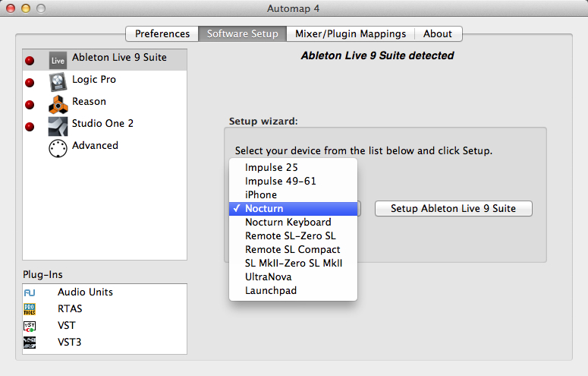Select the Remote SL Compact device option

[292, 250]
